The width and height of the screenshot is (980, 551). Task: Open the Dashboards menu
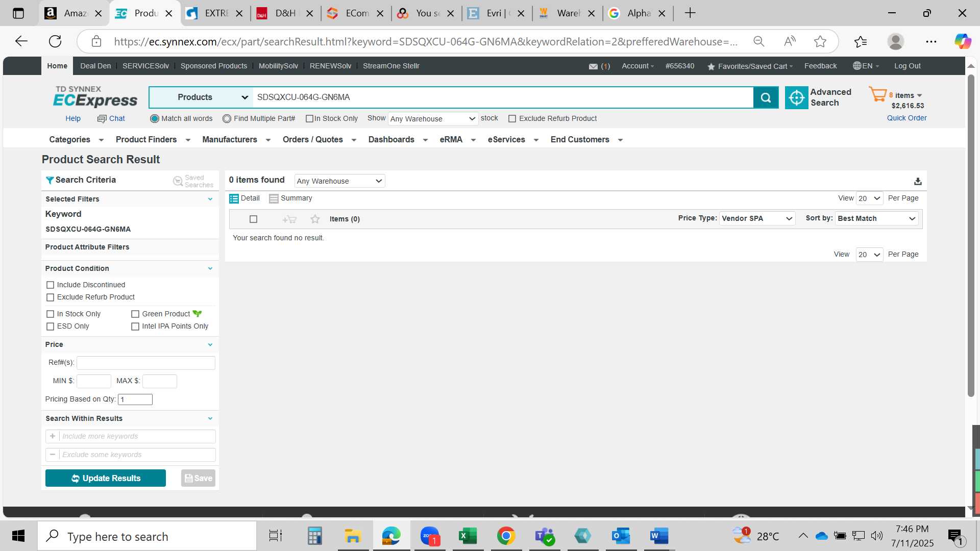tap(398, 140)
